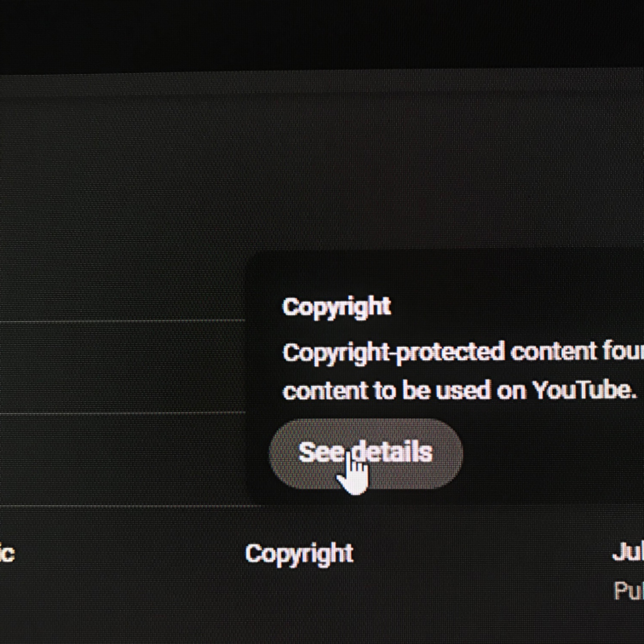Click the upper horizontal row divider line

point(122,321)
